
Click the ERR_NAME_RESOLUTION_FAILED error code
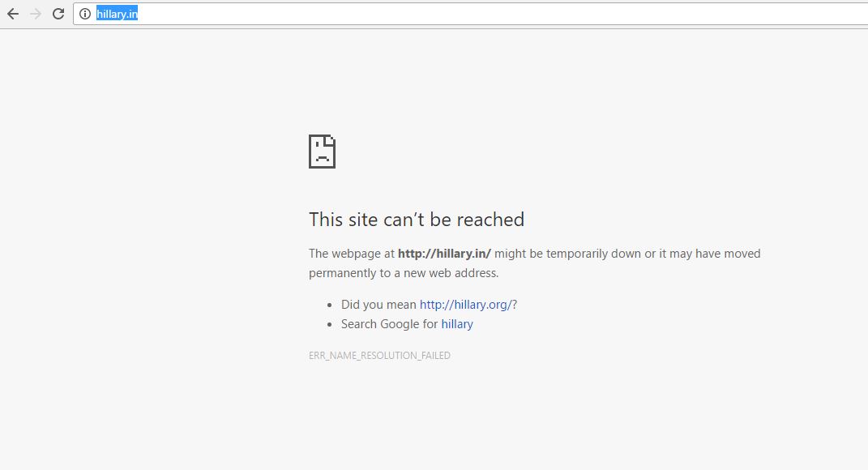click(380, 356)
